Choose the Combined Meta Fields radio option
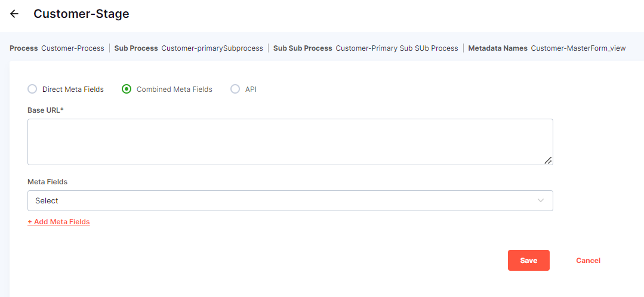Image resolution: width=644 pixels, height=297 pixels. coord(127,89)
